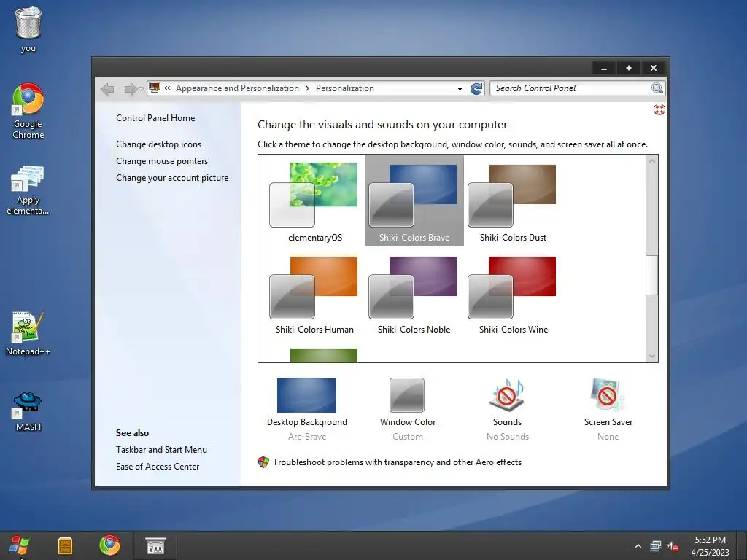
Task: Open Control Panel Home
Action: tap(155, 118)
